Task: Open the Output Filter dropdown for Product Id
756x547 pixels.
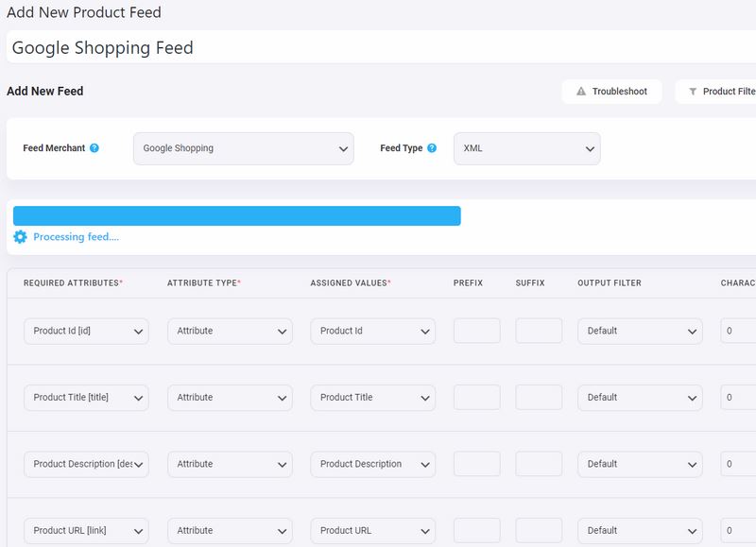Action: 641,331
